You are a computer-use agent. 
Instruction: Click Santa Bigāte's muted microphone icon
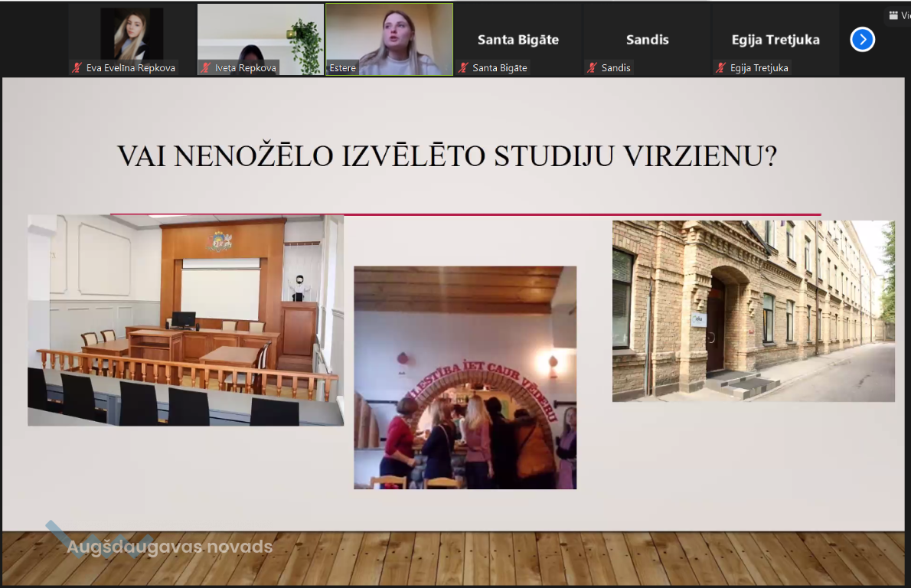click(x=463, y=68)
